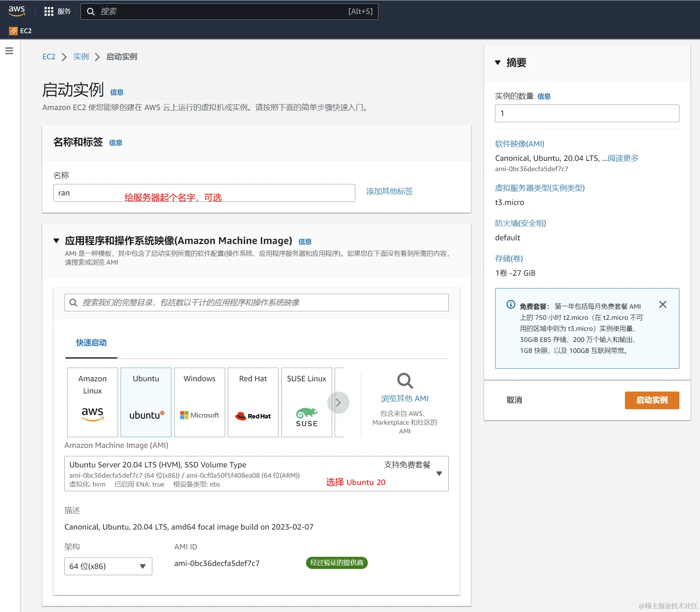Click the default security group text
This screenshot has width=700, height=612.
(508, 238)
